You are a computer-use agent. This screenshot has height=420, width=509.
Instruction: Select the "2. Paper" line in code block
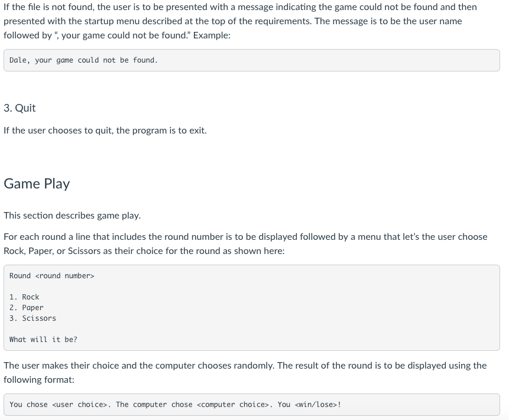coord(27,308)
